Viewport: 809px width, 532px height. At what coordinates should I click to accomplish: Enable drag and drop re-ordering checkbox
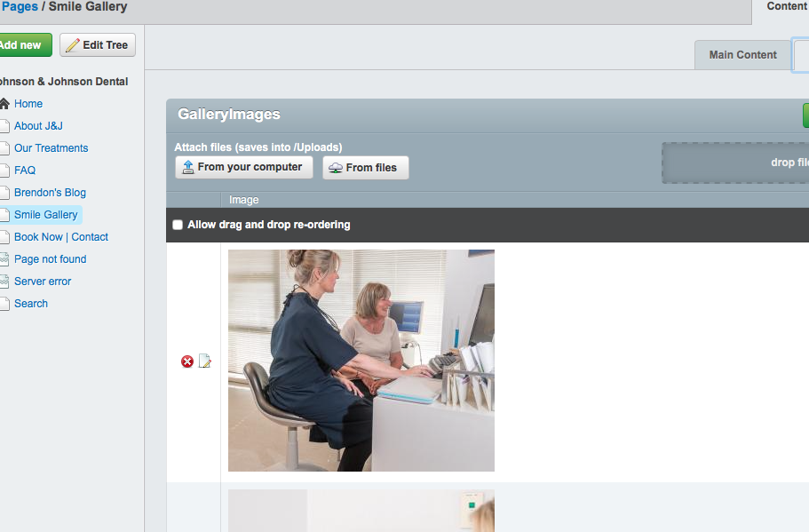click(x=178, y=225)
